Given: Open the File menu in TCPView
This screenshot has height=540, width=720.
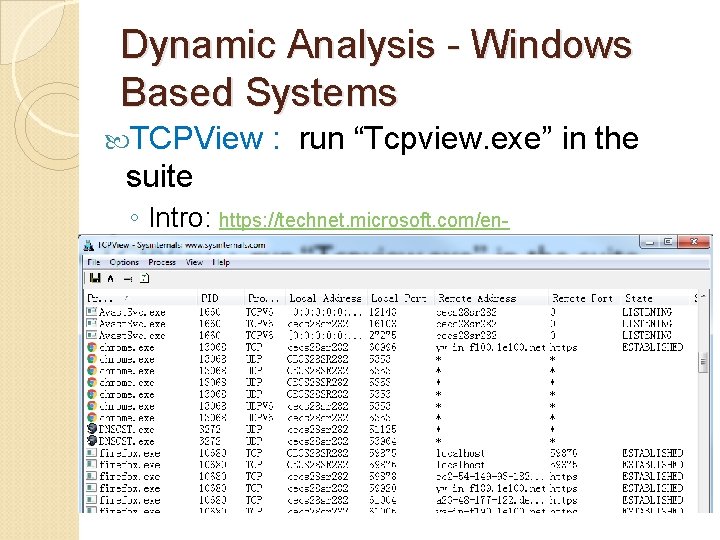Looking at the screenshot, I should click(x=94, y=262).
